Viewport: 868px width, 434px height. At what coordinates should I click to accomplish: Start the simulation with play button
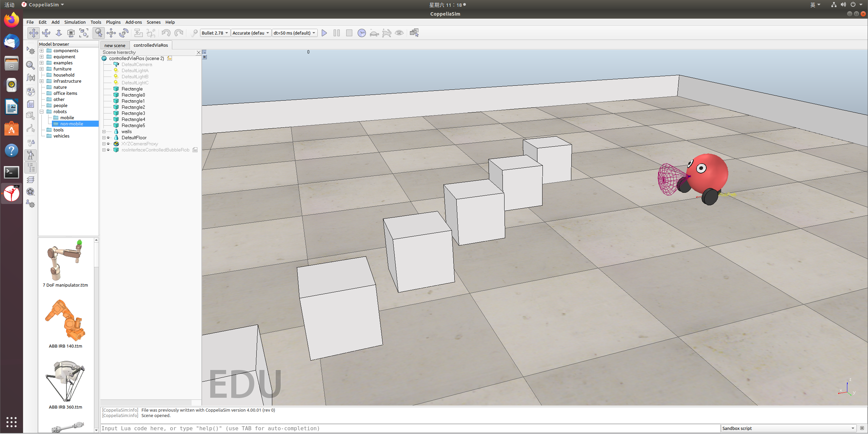tap(324, 33)
